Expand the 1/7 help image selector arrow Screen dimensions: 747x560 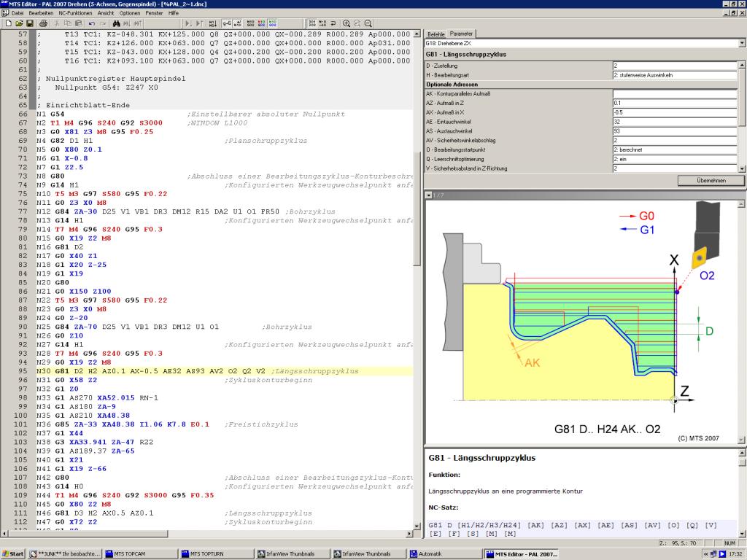click(x=428, y=195)
